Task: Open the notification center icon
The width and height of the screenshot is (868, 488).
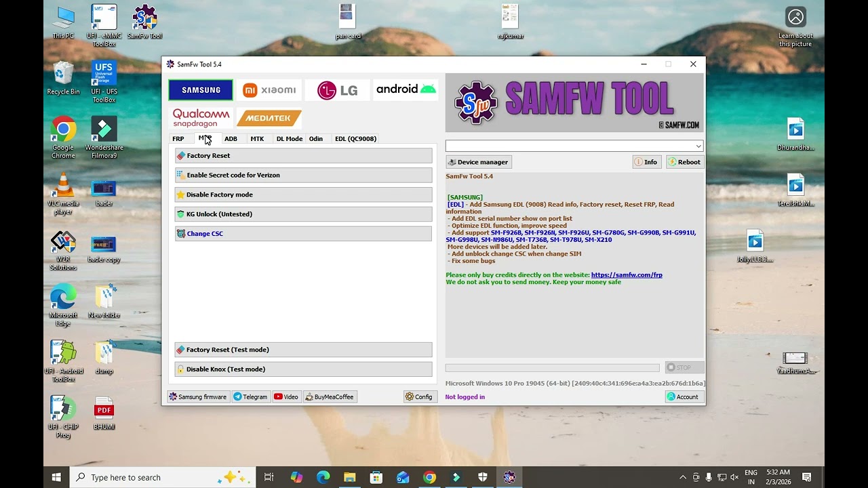Action: [x=807, y=477]
